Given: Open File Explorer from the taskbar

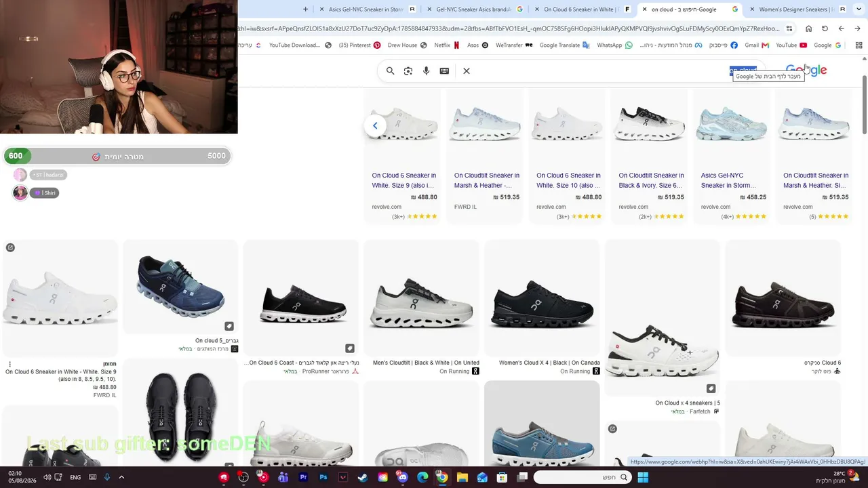Looking at the screenshot, I should coord(462,477).
